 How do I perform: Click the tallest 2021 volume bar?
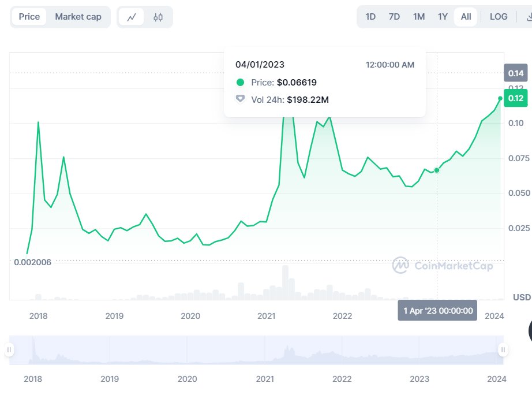click(x=286, y=282)
